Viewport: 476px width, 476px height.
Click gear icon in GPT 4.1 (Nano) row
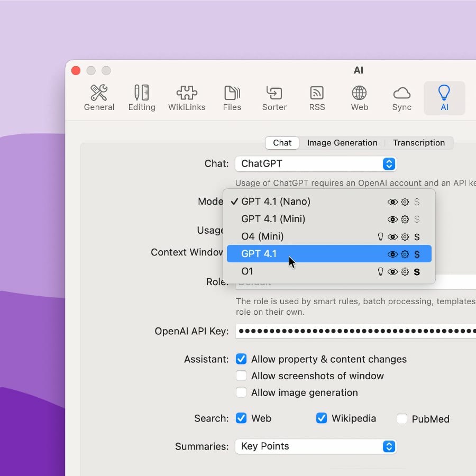(405, 202)
